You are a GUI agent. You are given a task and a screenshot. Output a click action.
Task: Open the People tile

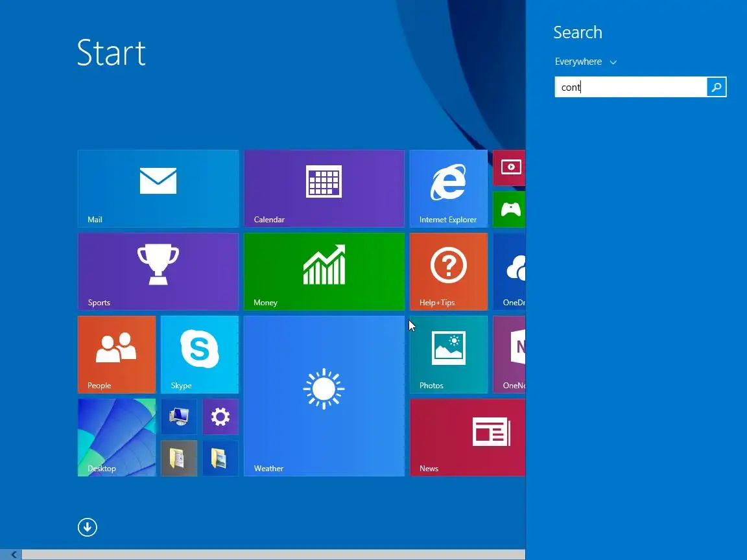[x=117, y=355]
